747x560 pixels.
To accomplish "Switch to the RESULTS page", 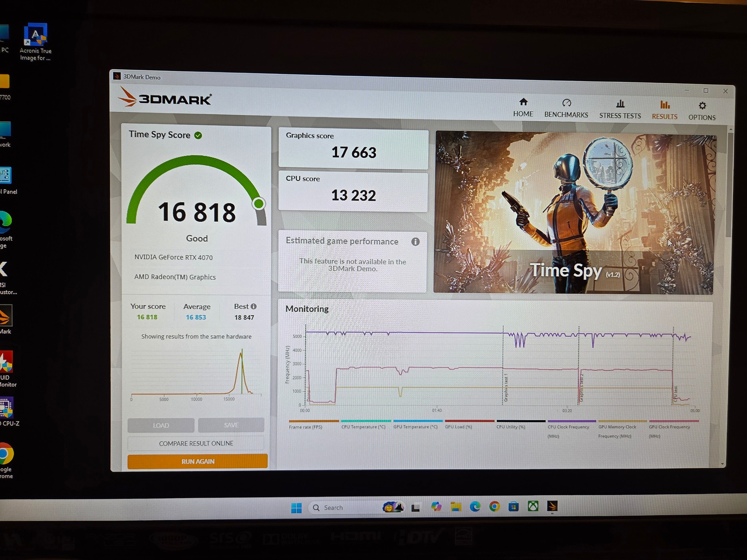I will point(664,110).
